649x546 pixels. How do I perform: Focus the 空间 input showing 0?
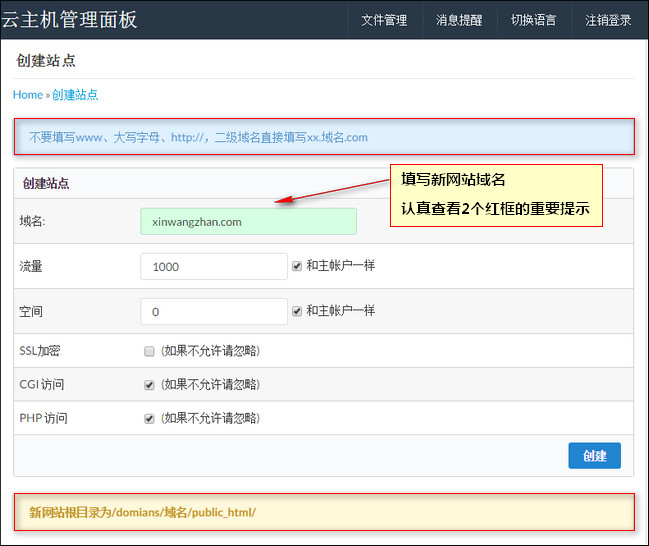[x=214, y=312]
